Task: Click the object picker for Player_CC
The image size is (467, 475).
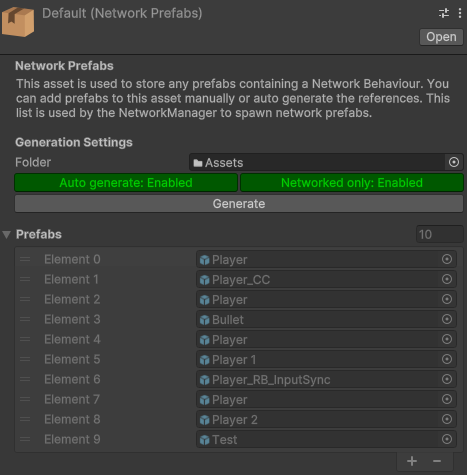Action: 447,279
